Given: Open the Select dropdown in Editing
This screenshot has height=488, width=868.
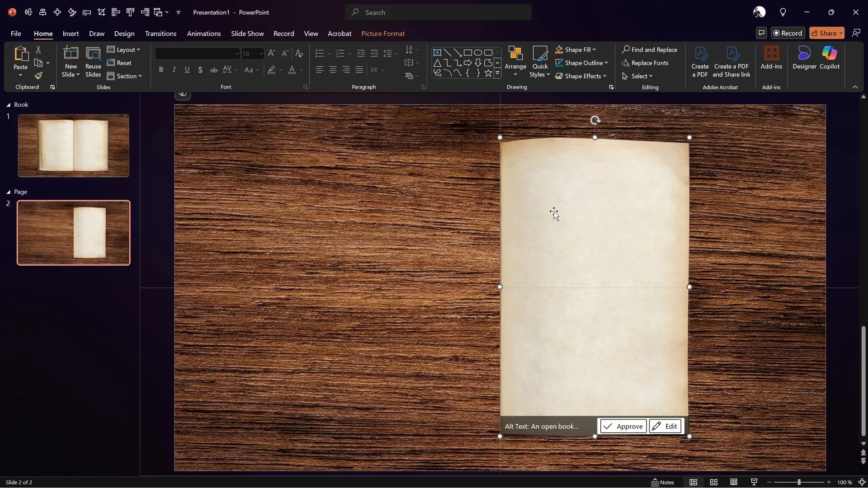Looking at the screenshot, I should (637, 76).
